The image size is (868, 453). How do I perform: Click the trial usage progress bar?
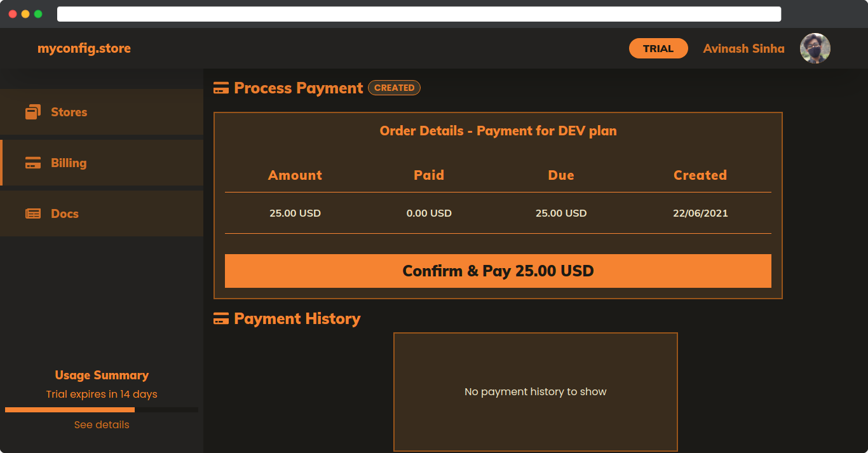[x=102, y=410]
